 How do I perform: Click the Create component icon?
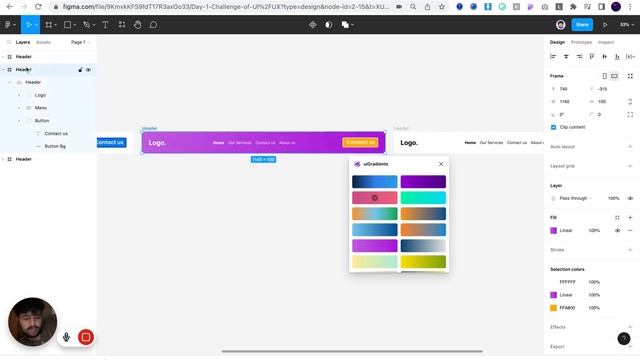[x=313, y=25]
